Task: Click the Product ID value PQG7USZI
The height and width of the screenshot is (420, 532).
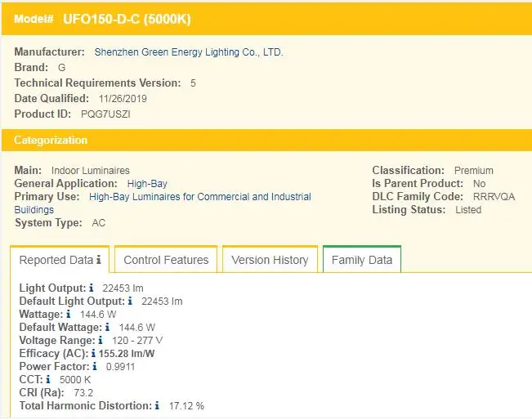Action: 105,114
